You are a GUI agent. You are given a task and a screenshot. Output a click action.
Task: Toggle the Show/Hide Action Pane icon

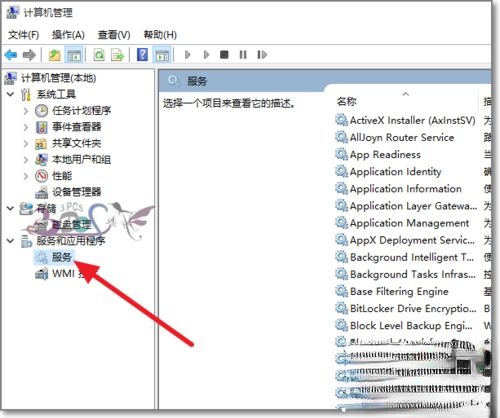click(162, 55)
